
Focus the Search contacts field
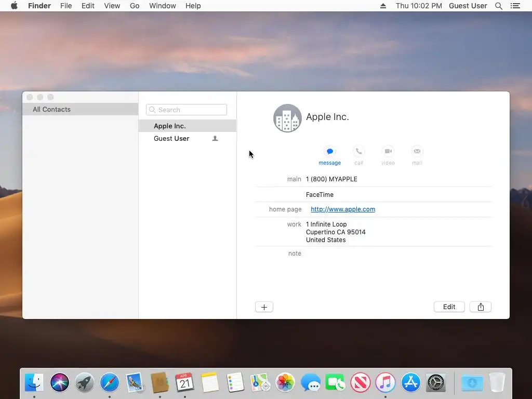pos(187,110)
